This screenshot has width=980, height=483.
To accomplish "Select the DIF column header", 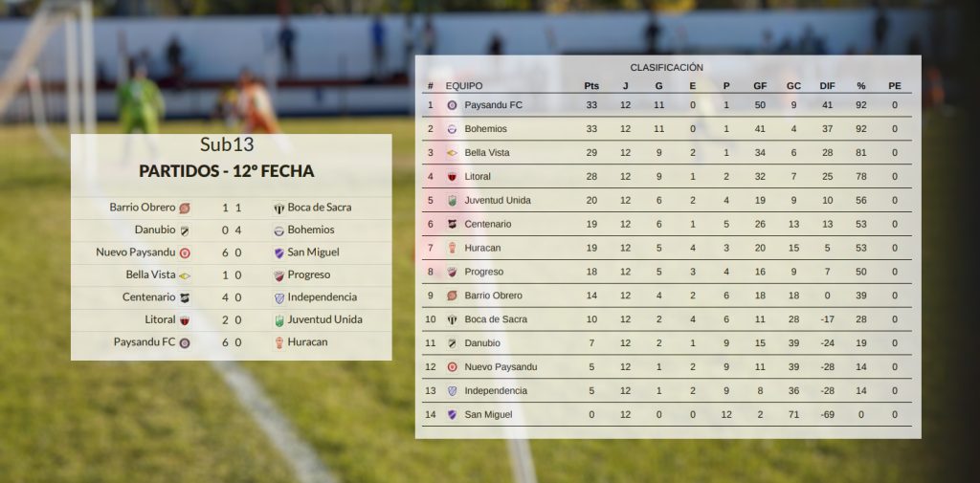I will tap(827, 86).
